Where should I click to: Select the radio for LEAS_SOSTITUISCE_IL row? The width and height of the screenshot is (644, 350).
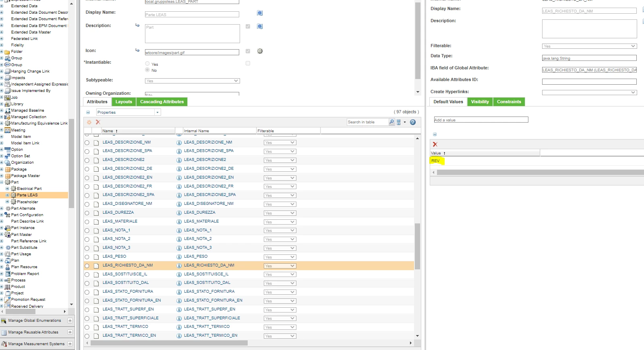[87, 275]
